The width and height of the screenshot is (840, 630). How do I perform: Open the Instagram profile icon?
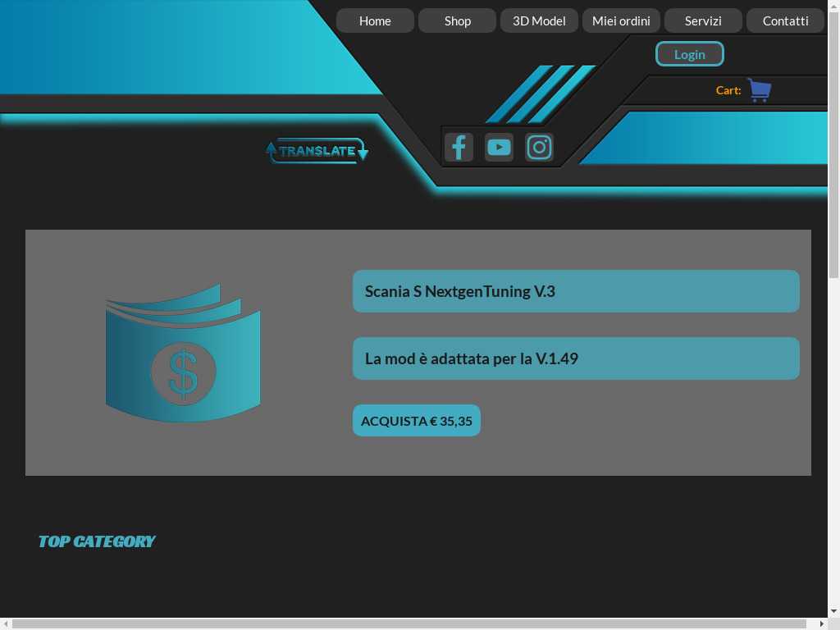(x=539, y=148)
